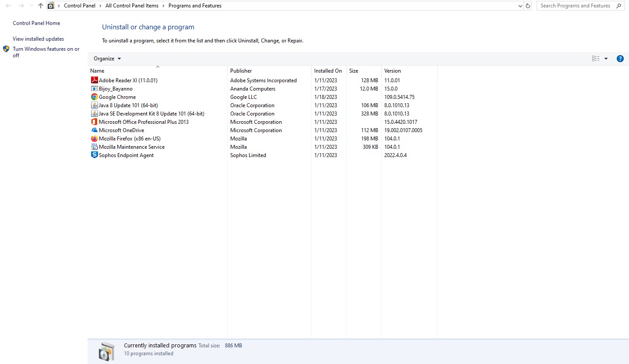Click the Java SE Development Kit icon
Viewport: 629px width, 364px height.
[x=94, y=113]
